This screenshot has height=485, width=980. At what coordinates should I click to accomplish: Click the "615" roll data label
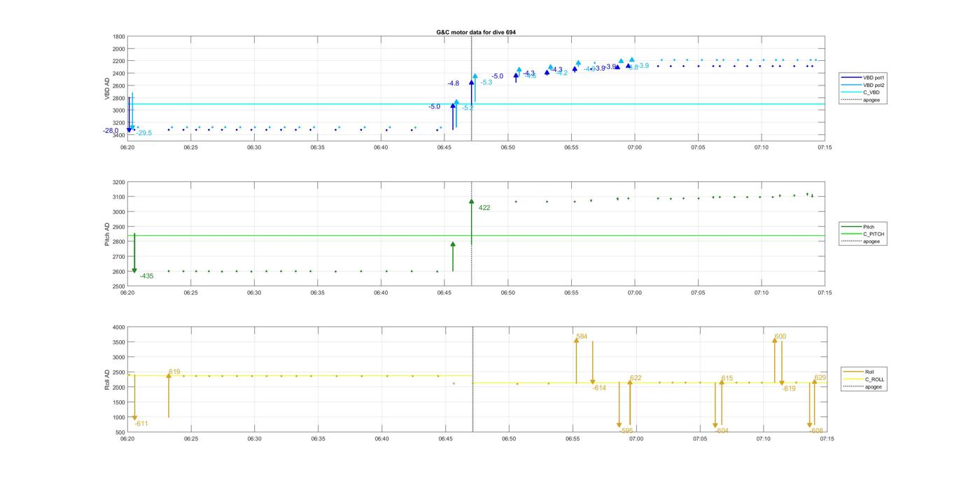[x=727, y=379]
